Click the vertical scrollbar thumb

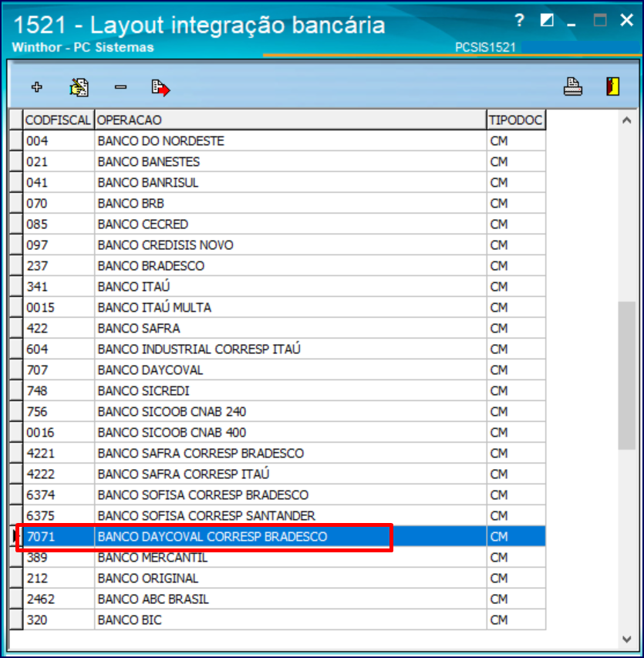pyautogui.click(x=627, y=376)
